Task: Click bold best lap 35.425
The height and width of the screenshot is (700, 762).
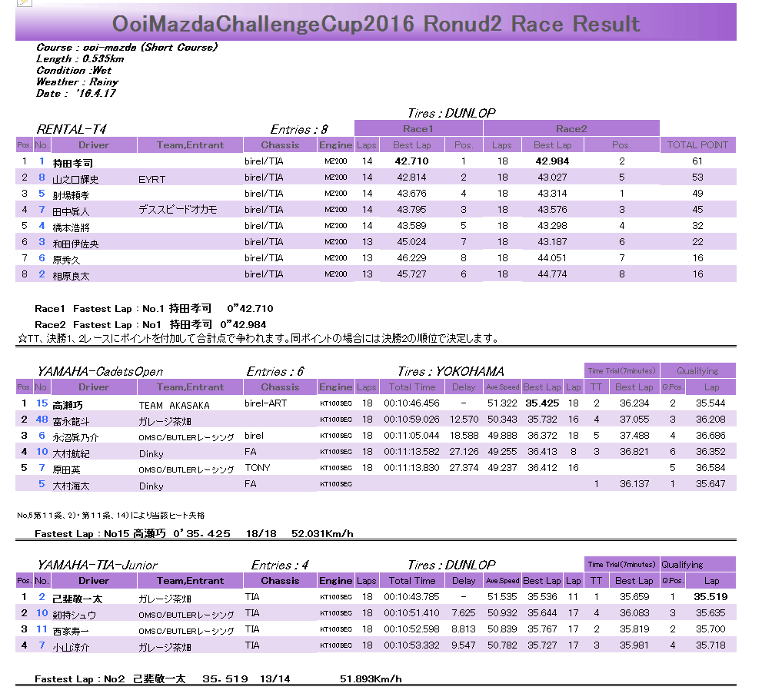Action: (x=542, y=403)
